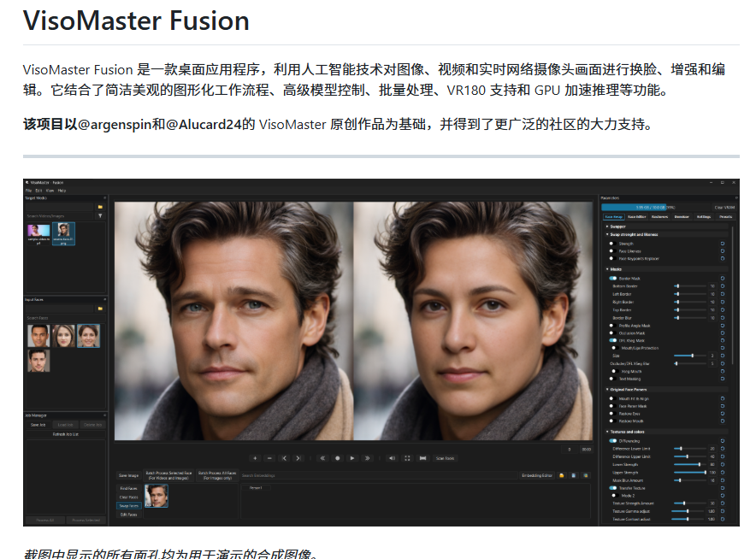Reset the Restore Eyes parameter

[723, 414]
